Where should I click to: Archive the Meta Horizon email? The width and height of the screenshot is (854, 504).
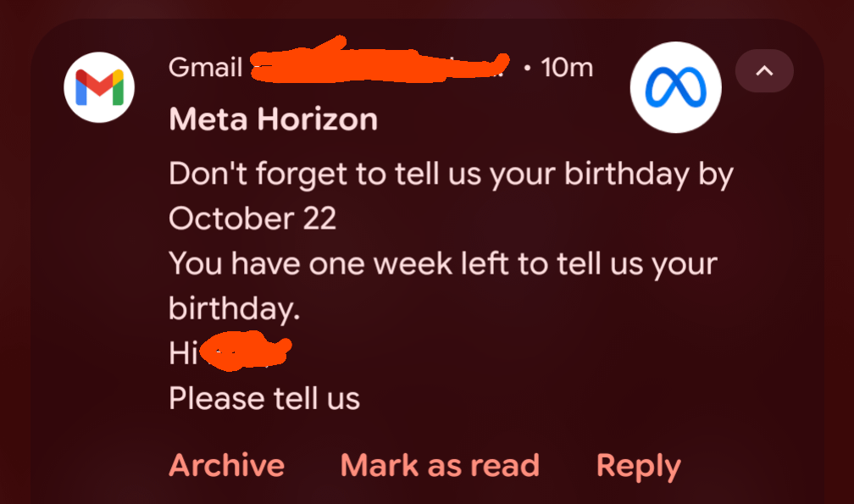click(226, 465)
